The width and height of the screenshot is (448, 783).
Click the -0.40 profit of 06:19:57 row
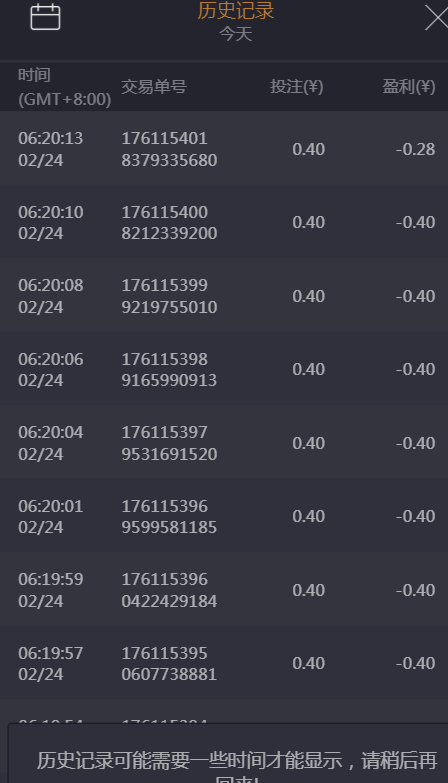pos(415,663)
